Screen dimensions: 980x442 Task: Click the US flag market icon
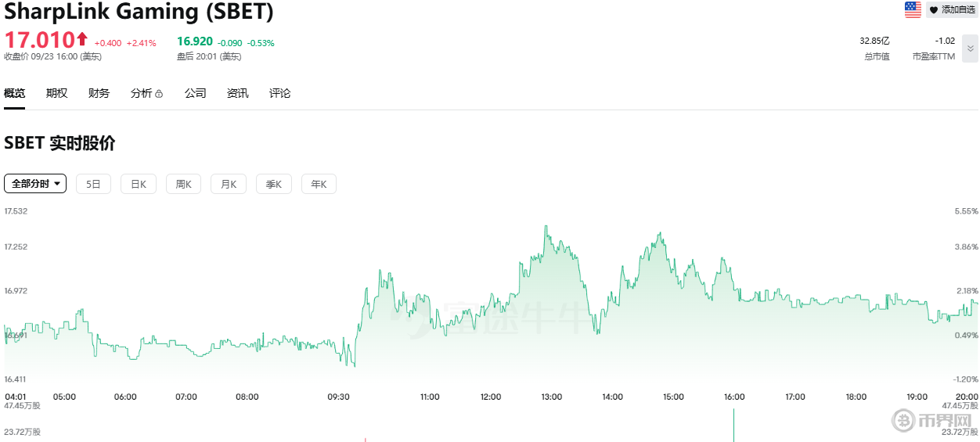[x=913, y=9]
